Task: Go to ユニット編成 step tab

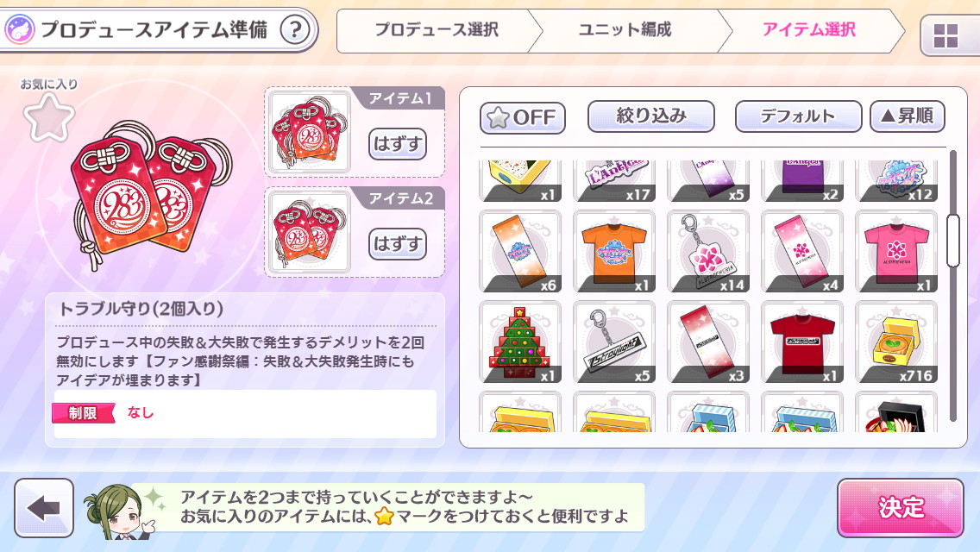Action: coord(625,30)
